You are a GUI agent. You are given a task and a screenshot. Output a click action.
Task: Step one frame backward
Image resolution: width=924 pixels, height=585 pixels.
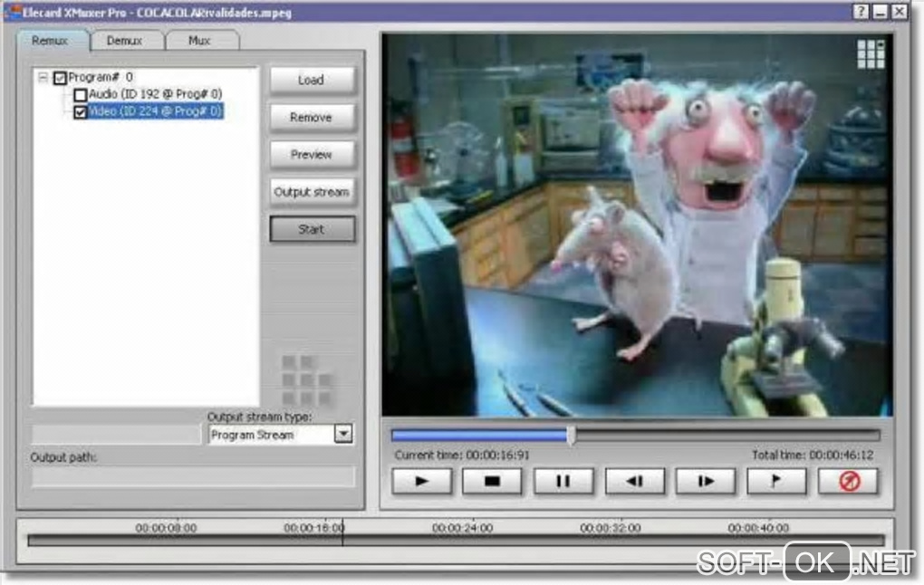pos(635,482)
